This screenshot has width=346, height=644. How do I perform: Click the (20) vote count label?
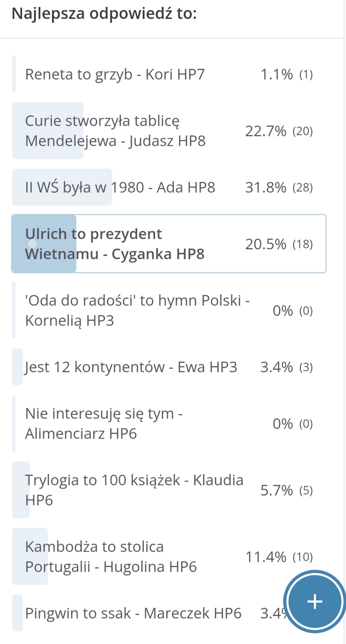[x=303, y=131]
